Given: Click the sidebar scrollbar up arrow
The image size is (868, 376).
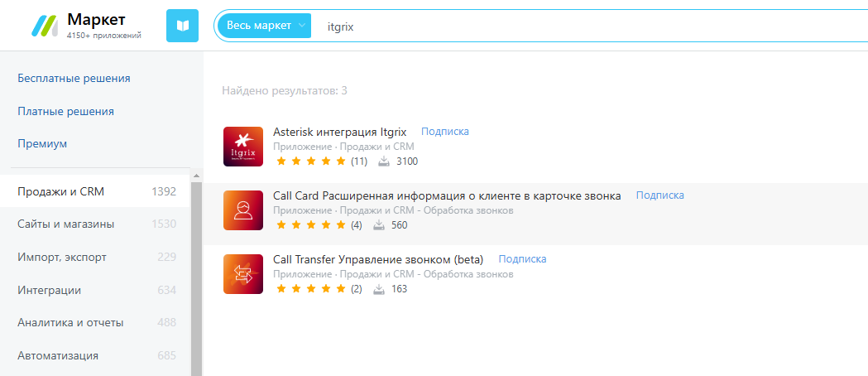Looking at the screenshot, I should (x=196, y=176).
